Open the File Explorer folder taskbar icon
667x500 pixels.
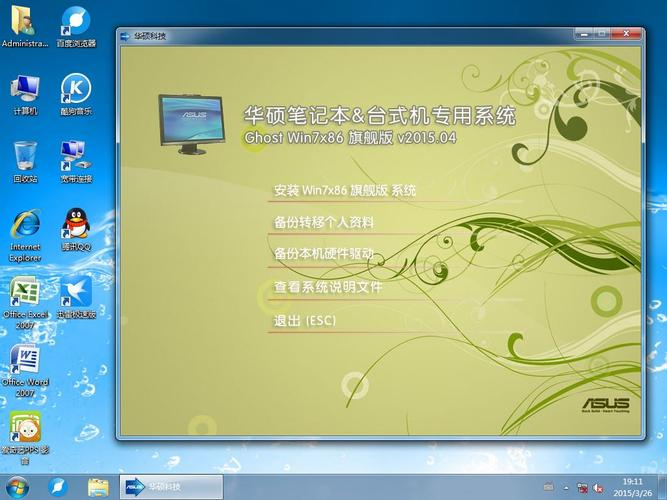pyautogui.click(x=98, y=487)
